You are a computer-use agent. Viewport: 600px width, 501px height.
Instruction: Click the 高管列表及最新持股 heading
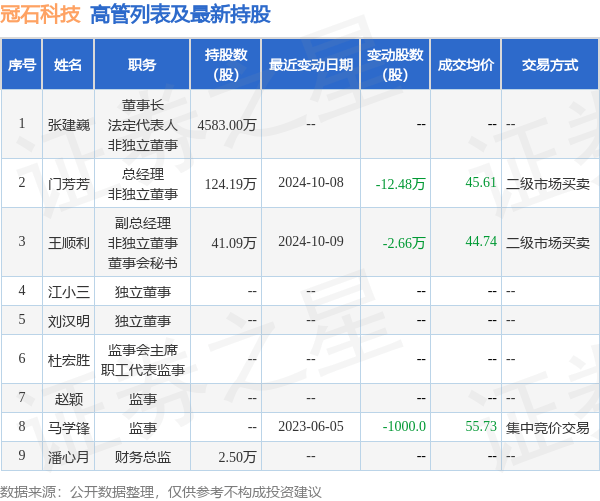point(180,15)
